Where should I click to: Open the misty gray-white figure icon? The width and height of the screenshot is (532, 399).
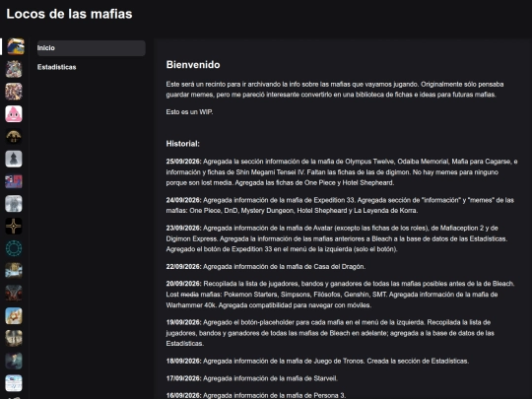(14, 204)
